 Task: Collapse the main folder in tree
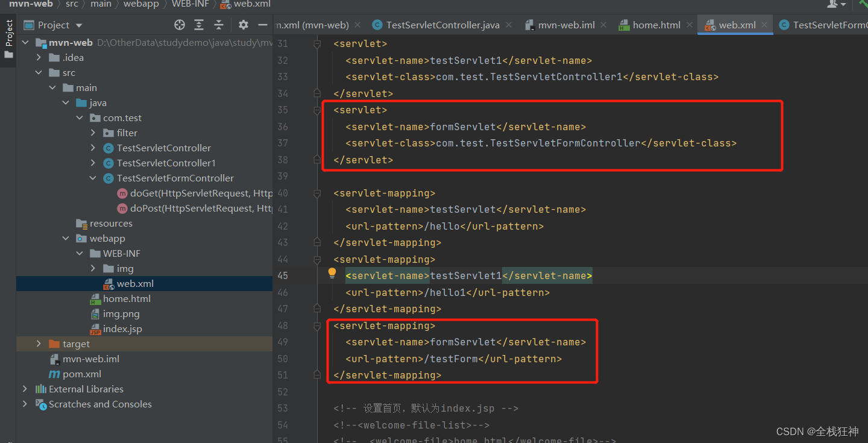[52, 87]
